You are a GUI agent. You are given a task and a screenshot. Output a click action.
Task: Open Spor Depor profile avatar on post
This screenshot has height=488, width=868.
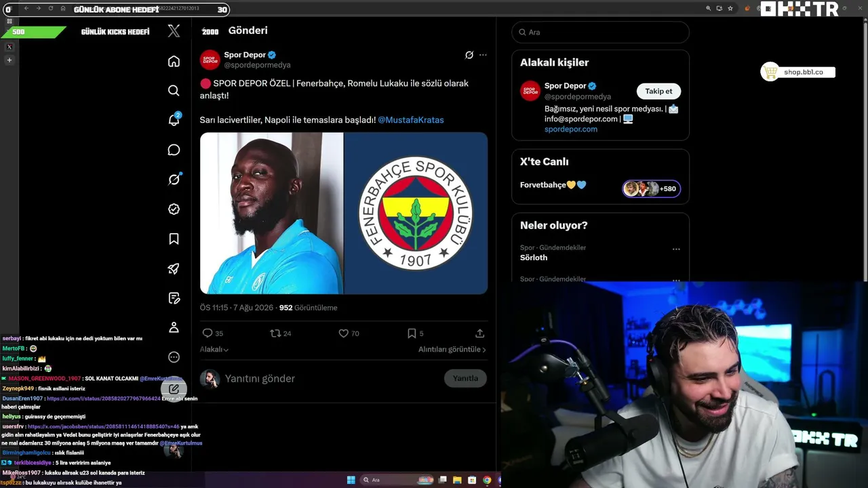(x=210, y=60)
